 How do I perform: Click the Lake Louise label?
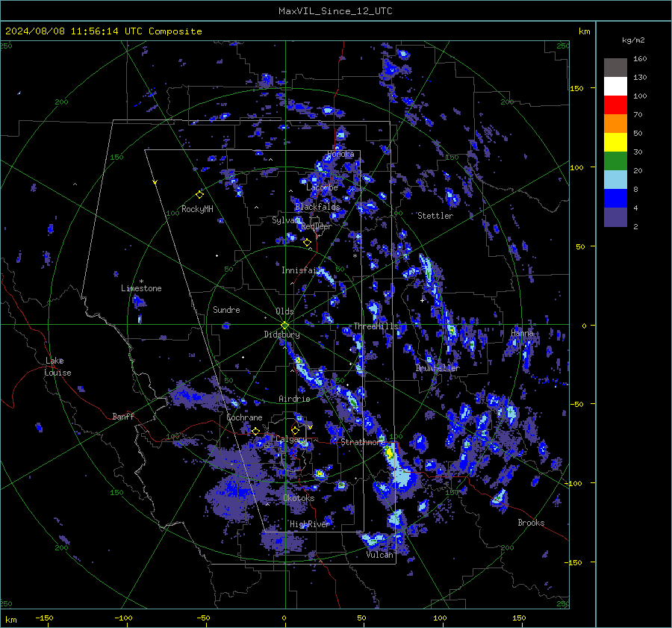click(57, 367)
